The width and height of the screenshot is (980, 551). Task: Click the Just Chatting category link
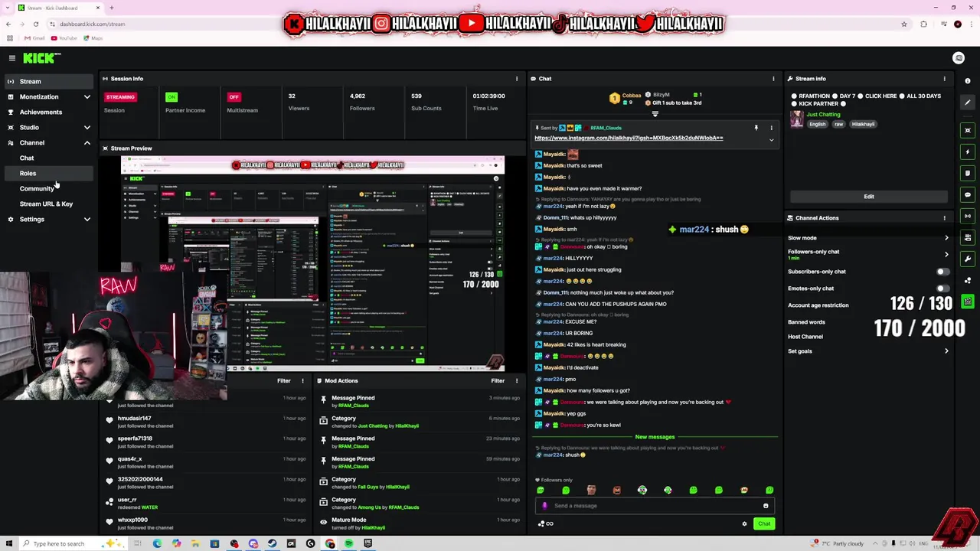tap(823, 115)
